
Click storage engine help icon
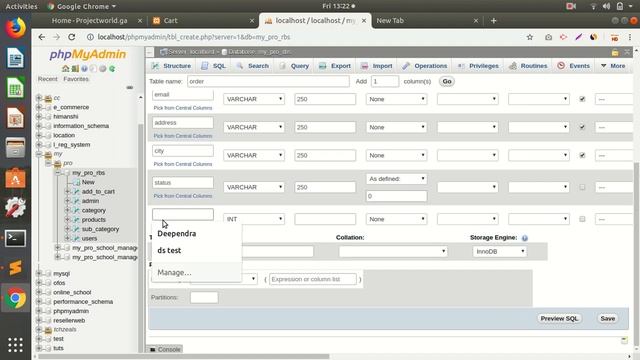(x=524, y=238)
